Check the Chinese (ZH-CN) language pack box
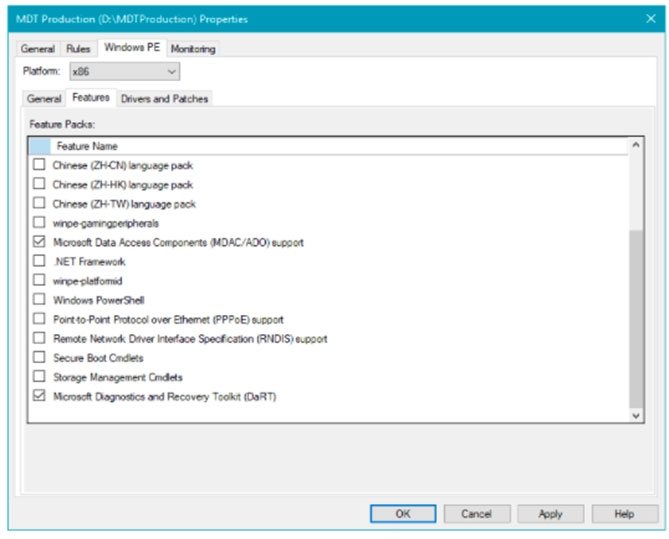This screenshot has height=539, width=669. [x=39, y=164]
